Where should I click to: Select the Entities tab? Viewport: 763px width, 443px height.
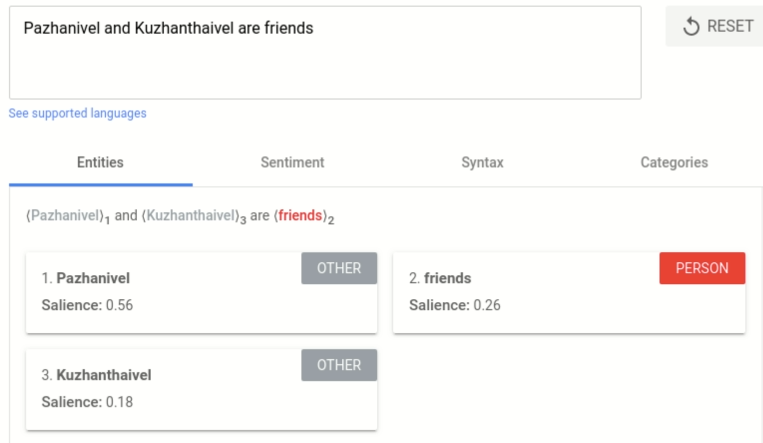(x=100, y=163)
